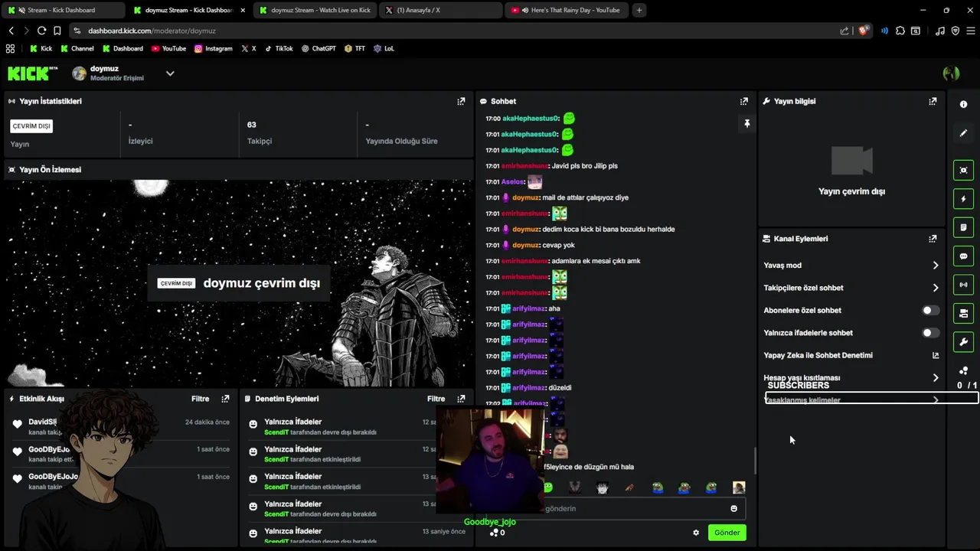The image size is (980, 551).
Task: Reload the page
Action: coord(41,31)
